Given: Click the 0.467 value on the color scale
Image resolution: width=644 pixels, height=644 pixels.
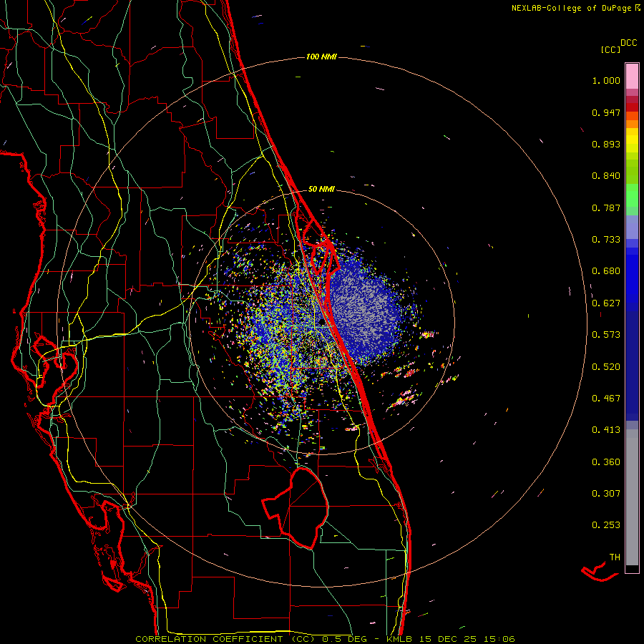Looking at the screenshot, I should click(606, 399).
